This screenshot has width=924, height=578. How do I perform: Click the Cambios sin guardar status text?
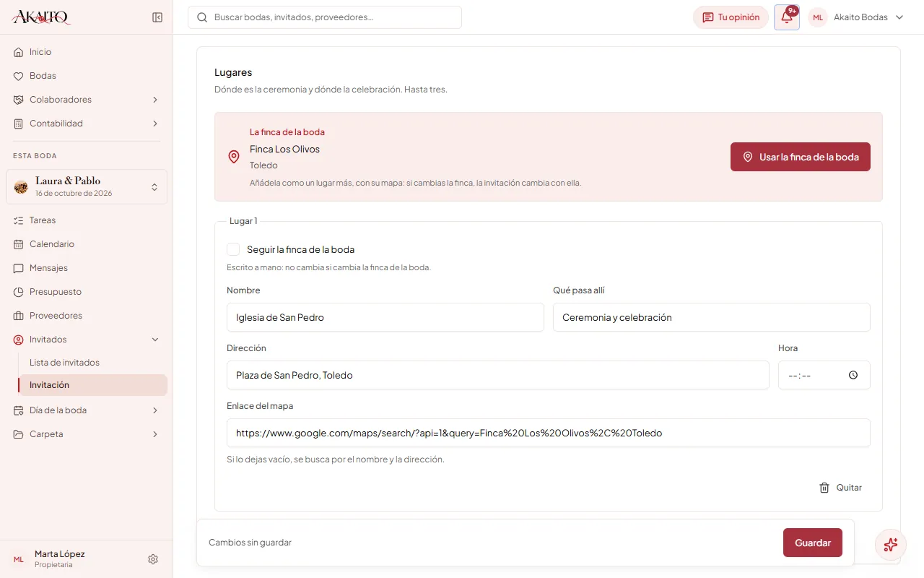click(x=250, y=543)
